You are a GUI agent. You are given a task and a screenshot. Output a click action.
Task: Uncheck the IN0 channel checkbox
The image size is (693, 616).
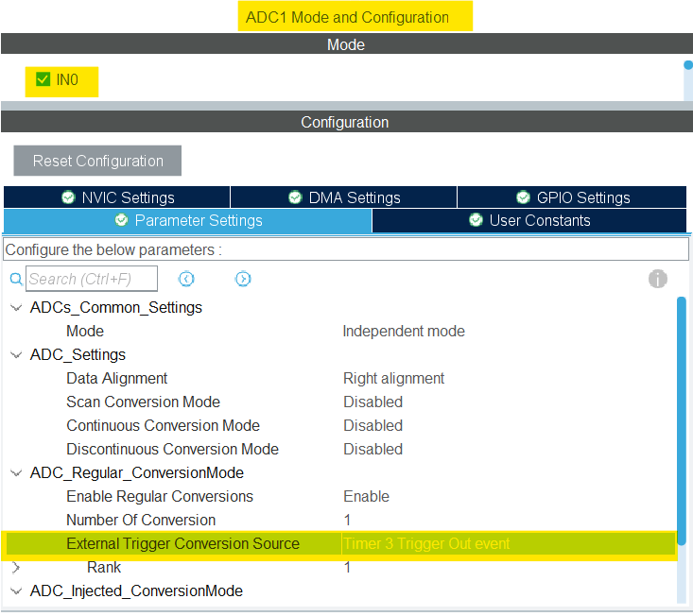(x=43, y=79)
